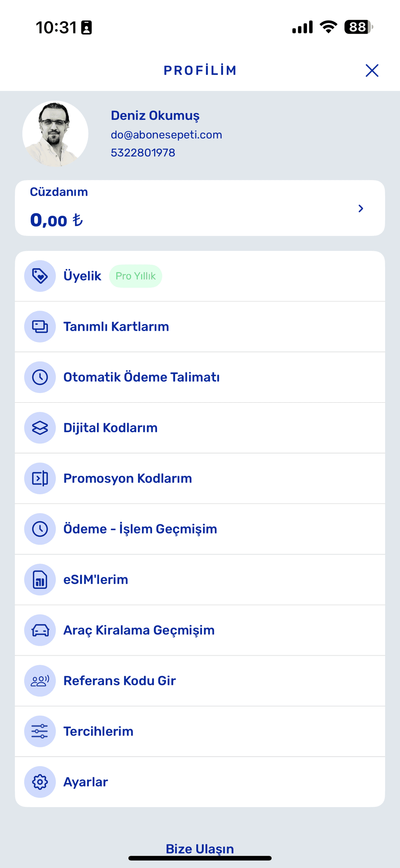This screenshot has height=868, width=400.
Task: Tap the Pro Yıllık membership badge
Action: (136, 276)
